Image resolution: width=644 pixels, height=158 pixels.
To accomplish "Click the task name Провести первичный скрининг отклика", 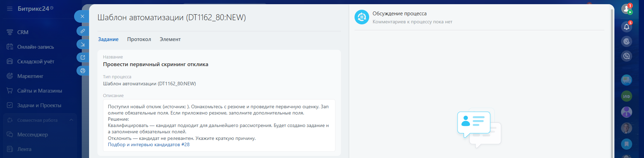I will [156, 64].
